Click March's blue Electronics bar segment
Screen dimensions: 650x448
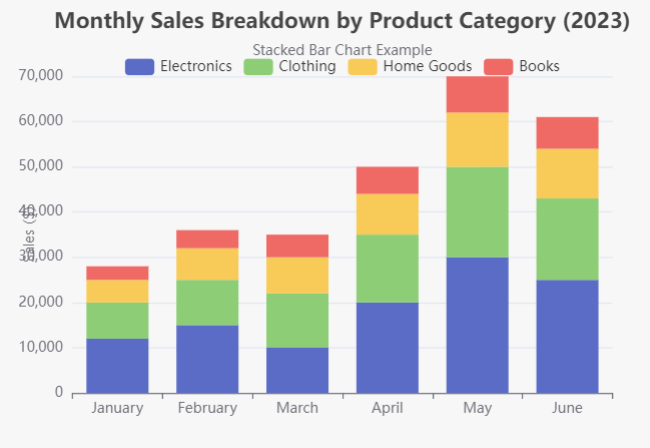297,369
